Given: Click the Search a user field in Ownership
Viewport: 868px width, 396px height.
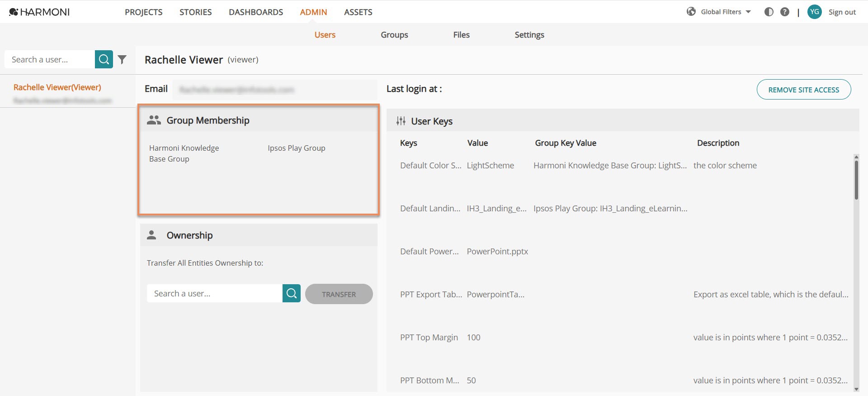Looking at the screenshot, I should (215, 293).
